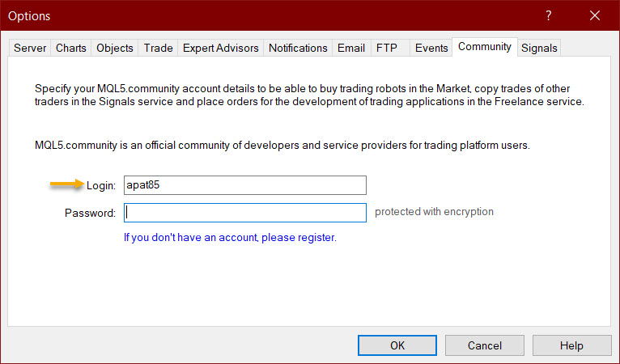620x364 pixels.
Task: Click the Cancel button
Action: pyautogui.click(x=485, y=345)
